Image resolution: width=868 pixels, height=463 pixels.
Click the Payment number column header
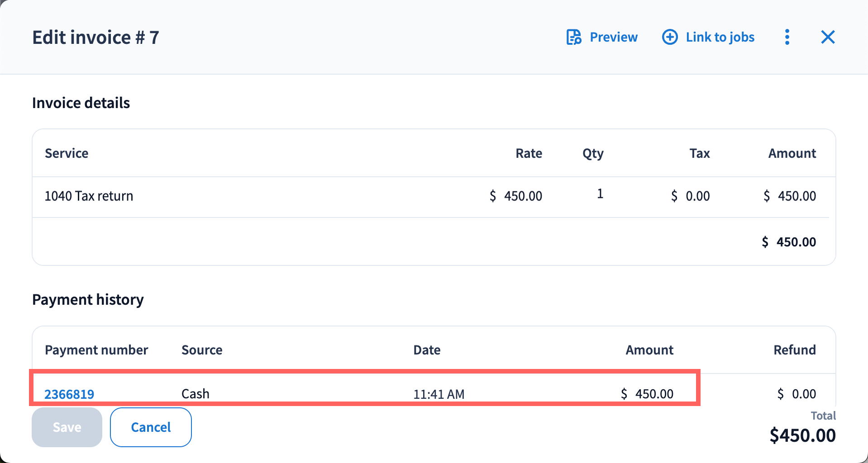(96, 350)
